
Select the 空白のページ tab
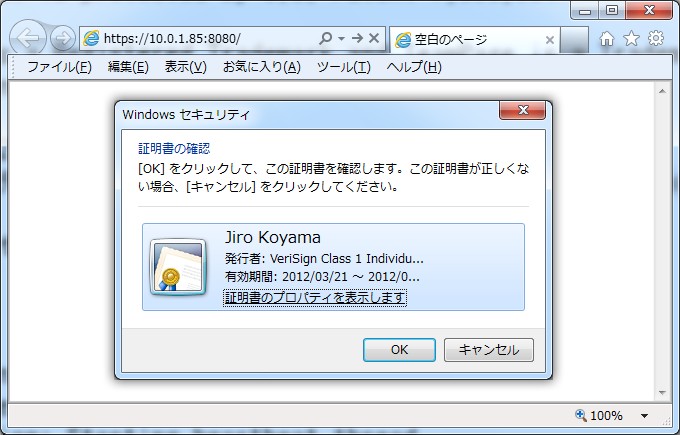coord(475,39)
